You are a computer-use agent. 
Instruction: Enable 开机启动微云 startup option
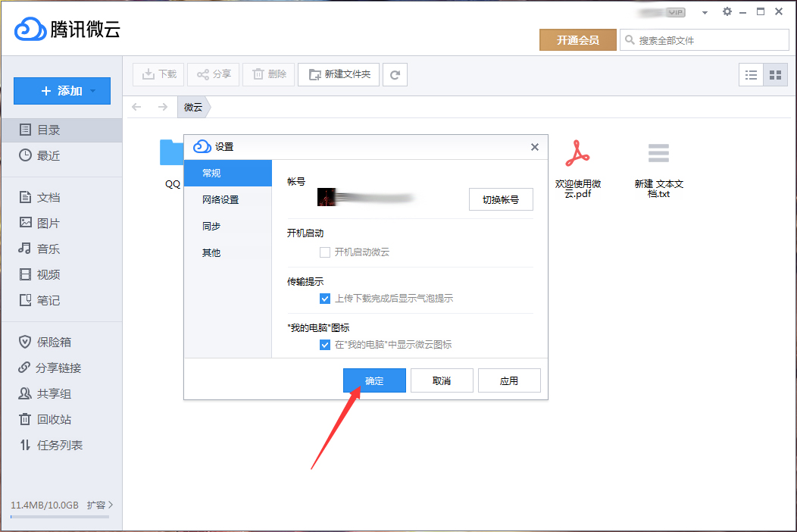click(x=325, y=252)
